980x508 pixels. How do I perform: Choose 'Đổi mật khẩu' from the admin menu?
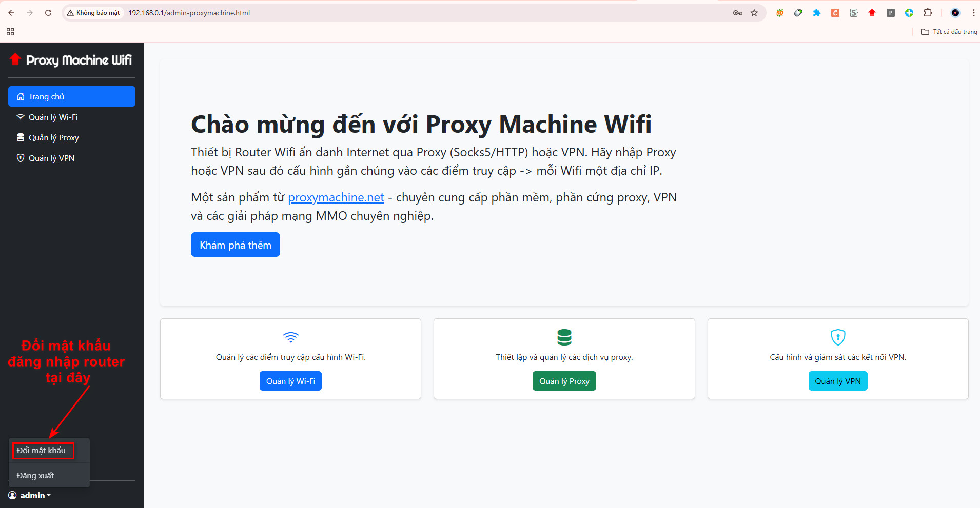(x=49, y=451)
